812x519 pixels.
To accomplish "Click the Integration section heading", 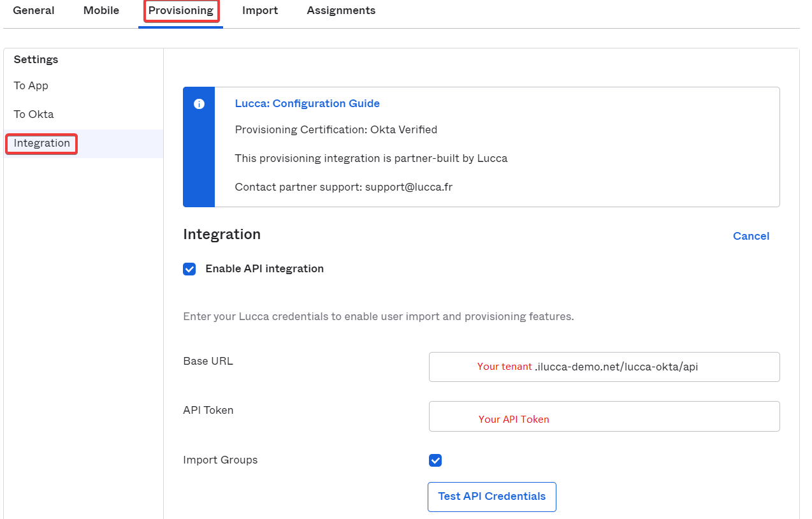I will [222, 234].
